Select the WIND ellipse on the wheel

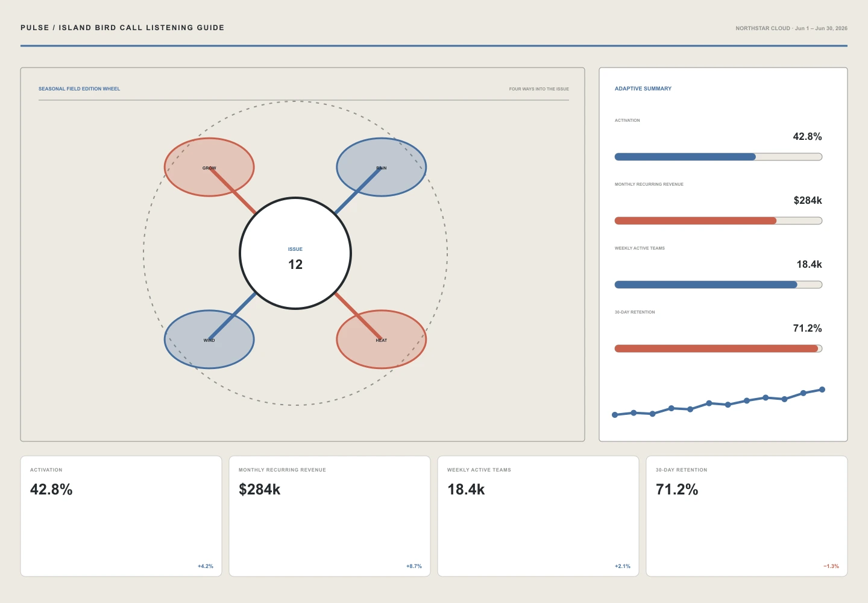point(209,339)
